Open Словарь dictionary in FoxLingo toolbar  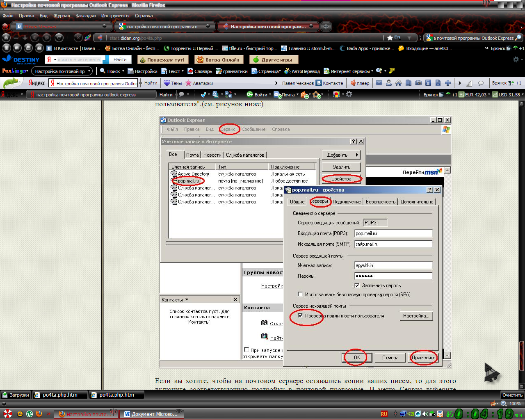[x=200, y=71]
